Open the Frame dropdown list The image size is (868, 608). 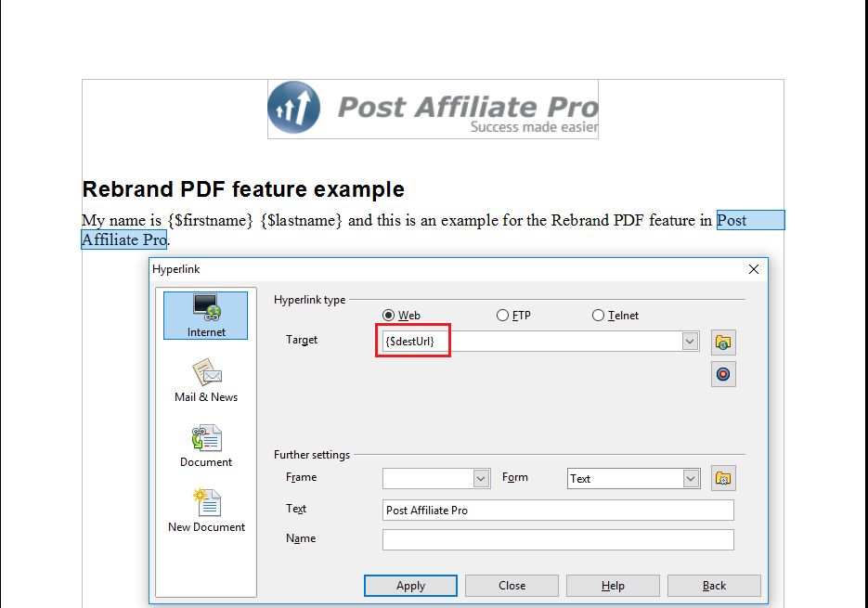coord(481,479)
